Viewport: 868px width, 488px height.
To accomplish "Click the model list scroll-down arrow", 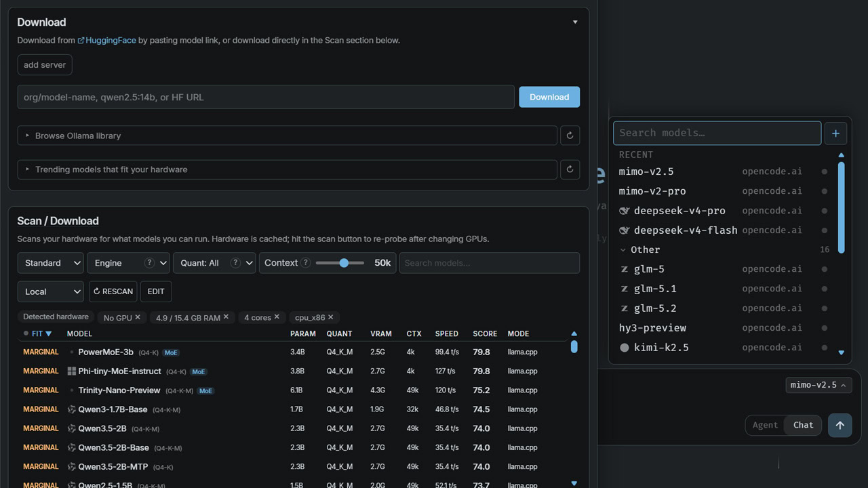I will 842,352.
